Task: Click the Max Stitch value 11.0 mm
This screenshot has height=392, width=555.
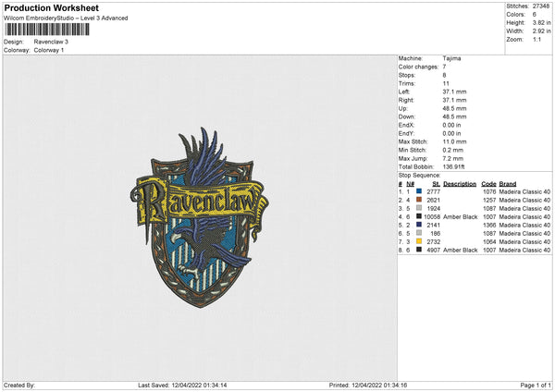Action: (x=454, y=141)
